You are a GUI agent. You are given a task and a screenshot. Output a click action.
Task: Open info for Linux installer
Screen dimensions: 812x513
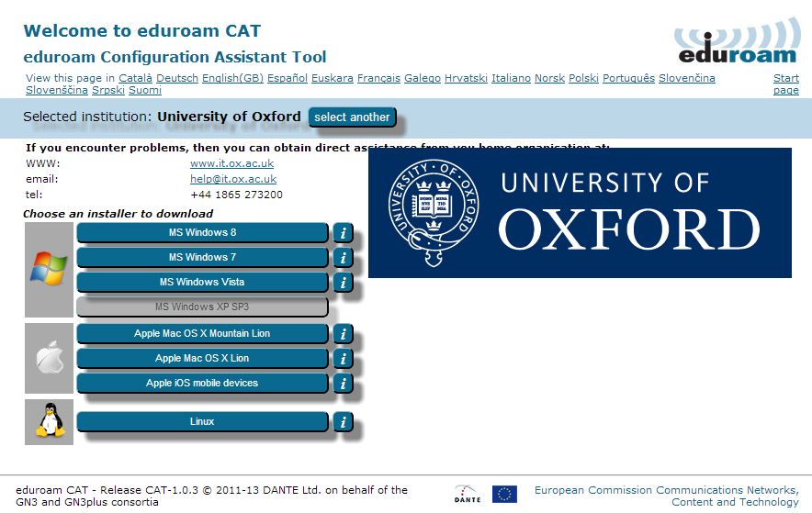coord(343,422)
